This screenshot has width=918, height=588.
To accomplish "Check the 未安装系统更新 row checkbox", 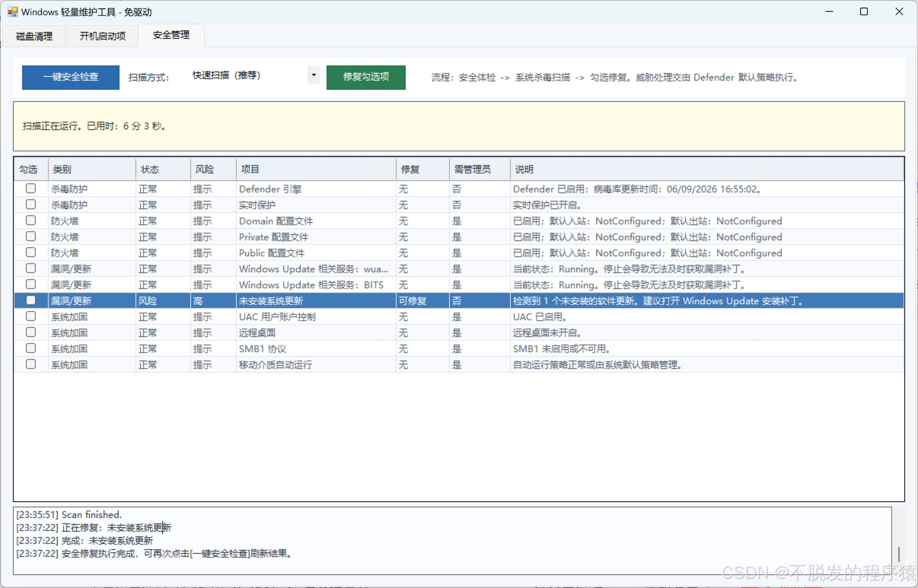I will 31,300.
